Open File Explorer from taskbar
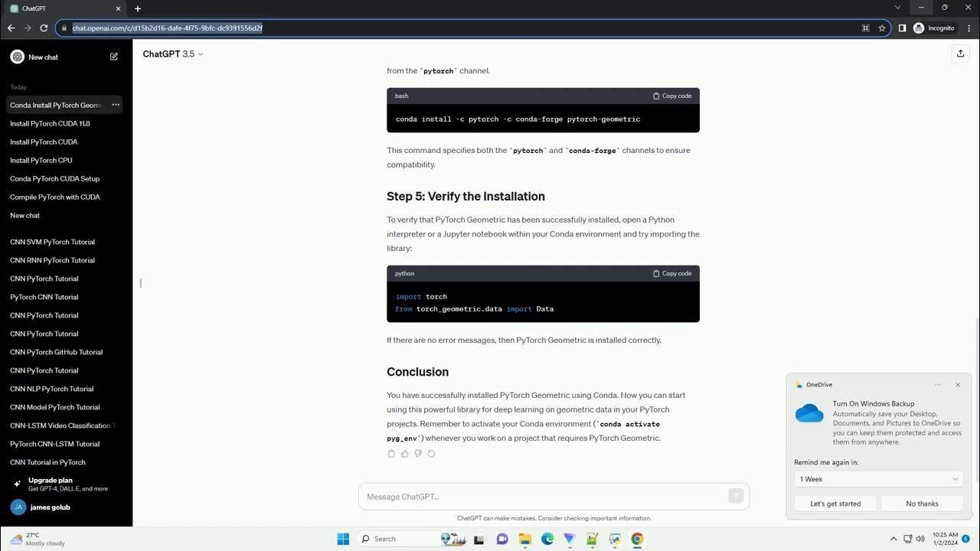 coord(525,539)
